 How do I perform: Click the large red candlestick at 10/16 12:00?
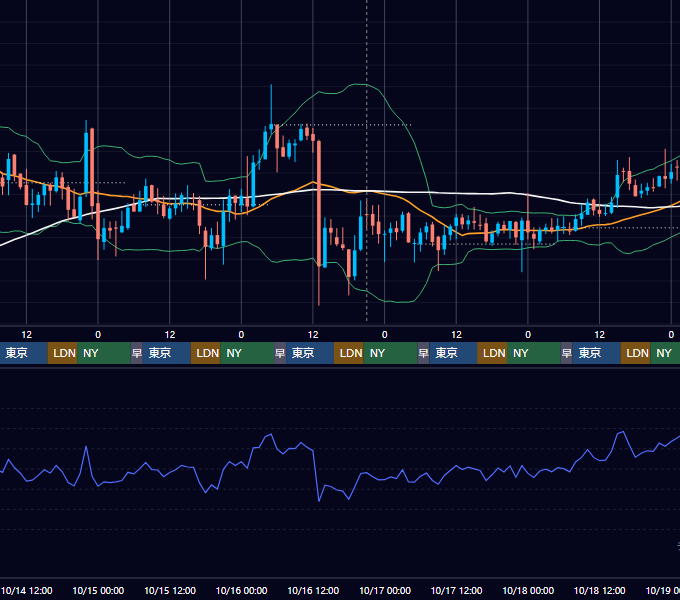pos(319,204)
